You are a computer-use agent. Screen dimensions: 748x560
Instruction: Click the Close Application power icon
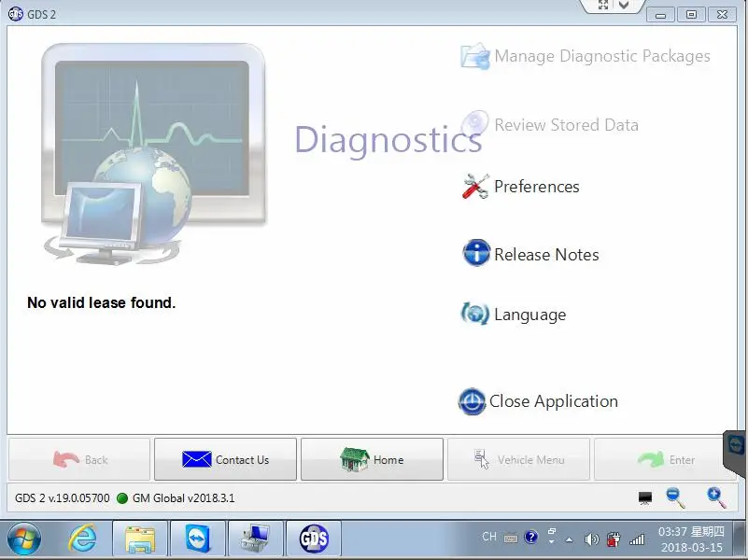[x=472, y=401]
